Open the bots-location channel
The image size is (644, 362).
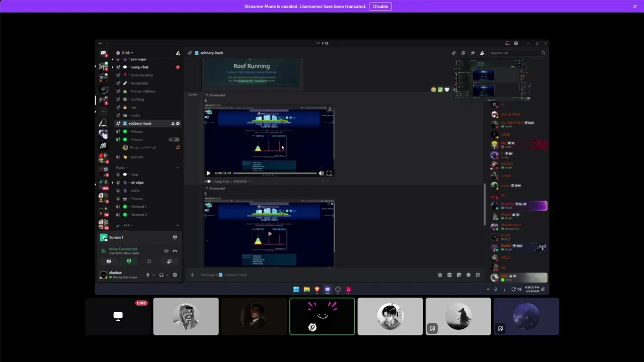point(148,75)
